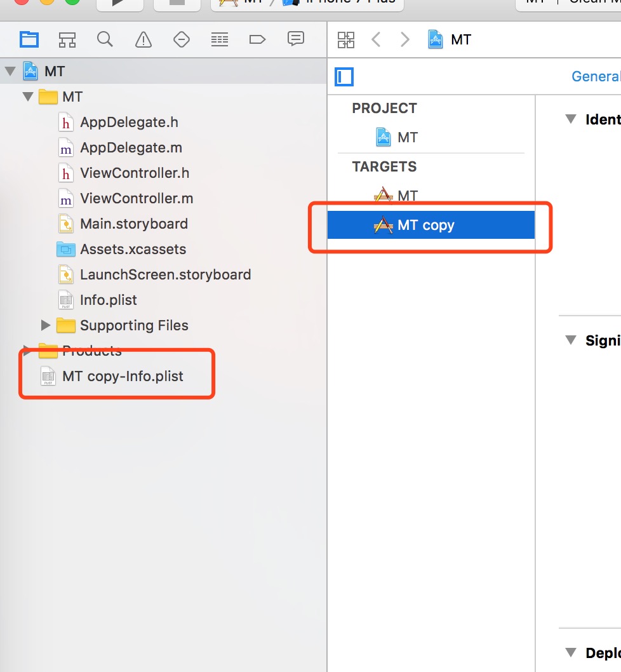Click the MT title in jump bar
Image resolution: width=621 pixels, height=672 pixels.
461,39
